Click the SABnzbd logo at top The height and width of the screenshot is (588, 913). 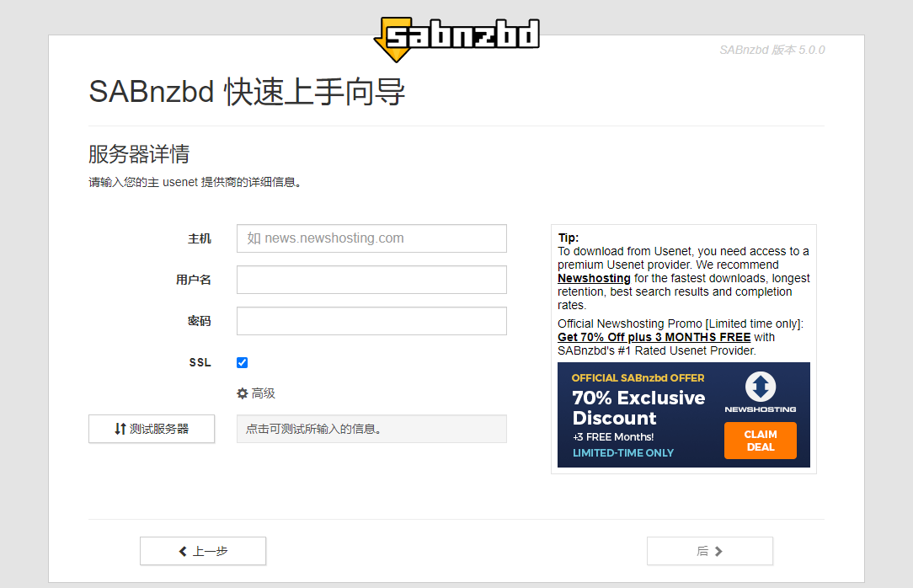pos(456,39)
